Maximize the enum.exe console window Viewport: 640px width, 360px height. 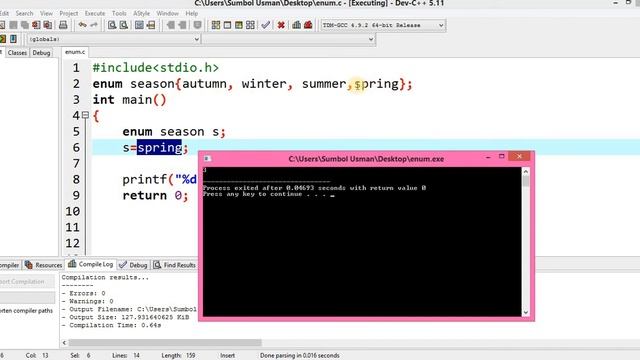(502, 156)
